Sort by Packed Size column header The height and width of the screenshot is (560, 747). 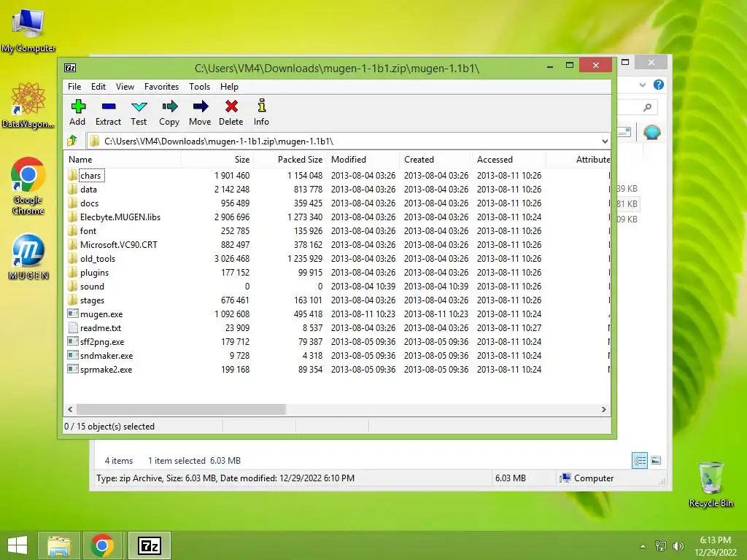[290, 159]
